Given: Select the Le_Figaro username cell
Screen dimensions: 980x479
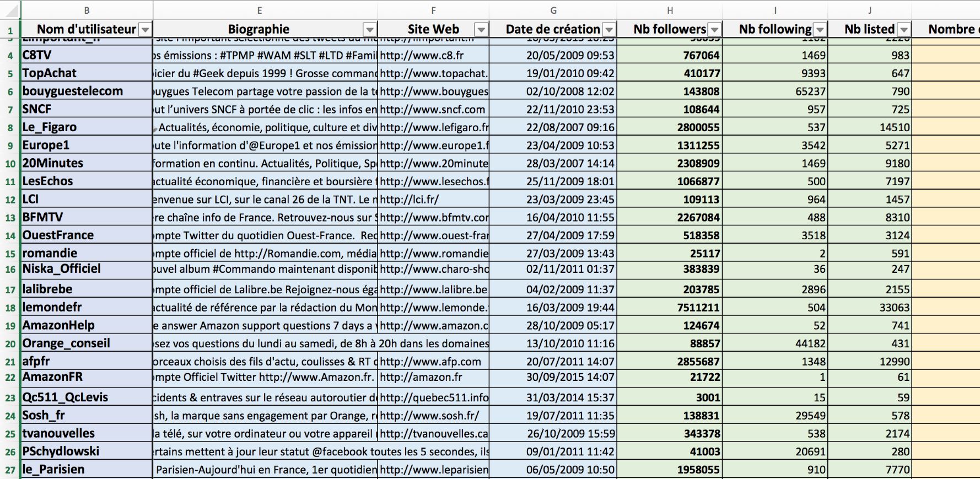Looking at the screenshot, I should 87,127.
